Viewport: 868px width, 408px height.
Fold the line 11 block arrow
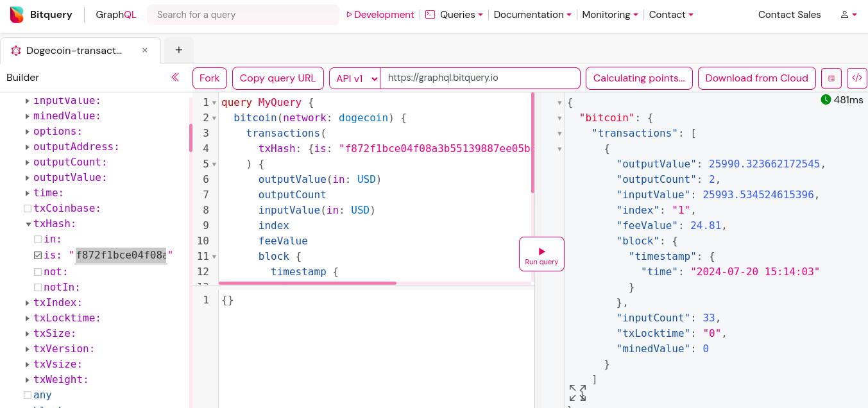(214, 257)
